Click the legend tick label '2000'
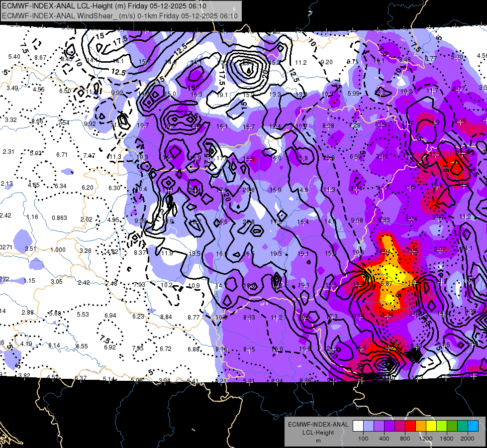Viewport: 487px width, 448px height. (x=468, y=439)
